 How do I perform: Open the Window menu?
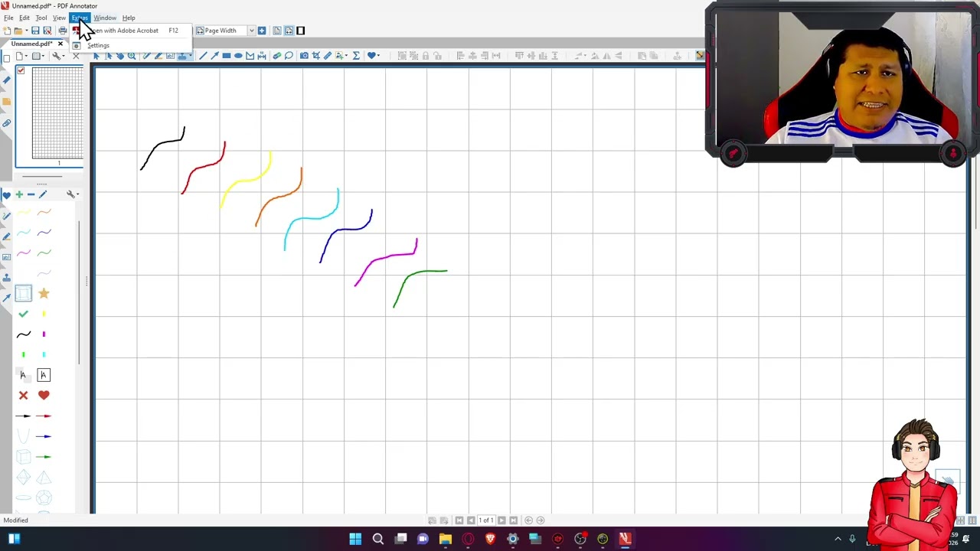pos(105,18)
